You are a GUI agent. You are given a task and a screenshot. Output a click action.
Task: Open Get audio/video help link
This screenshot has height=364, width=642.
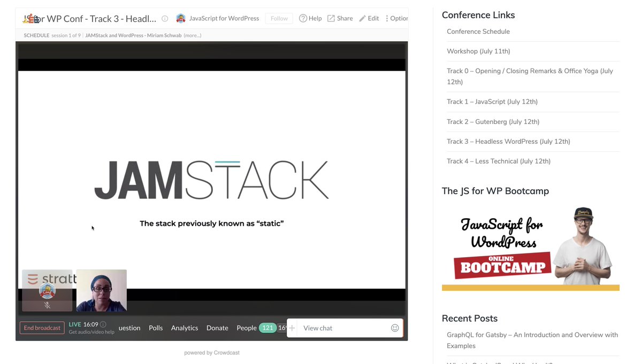[91, 332]
